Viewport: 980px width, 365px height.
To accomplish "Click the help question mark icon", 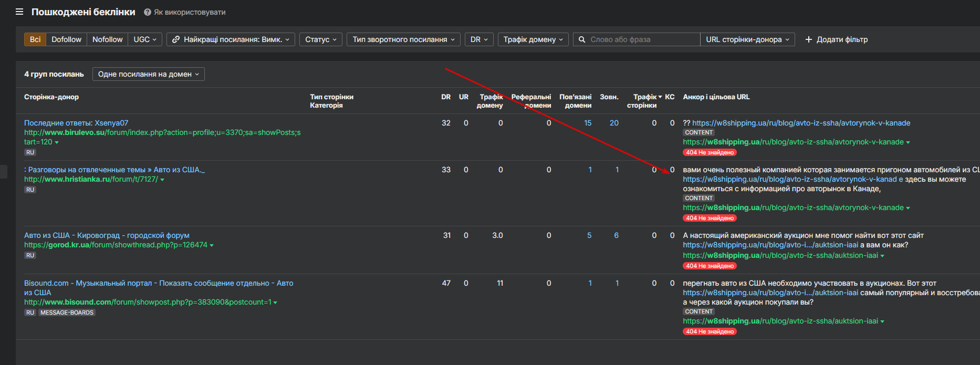I will point(148,12).
